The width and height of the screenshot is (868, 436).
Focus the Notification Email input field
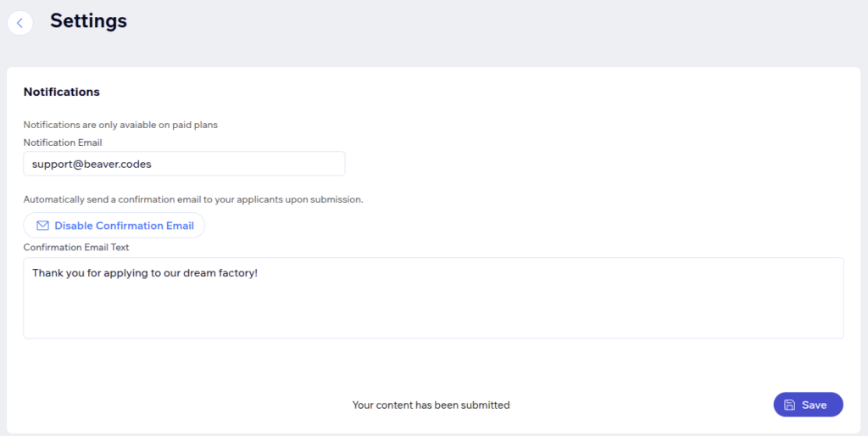184,164
